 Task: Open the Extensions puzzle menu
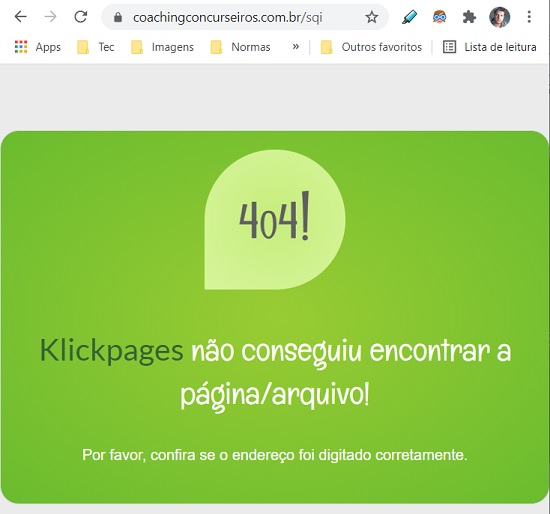tap(469, 17)
